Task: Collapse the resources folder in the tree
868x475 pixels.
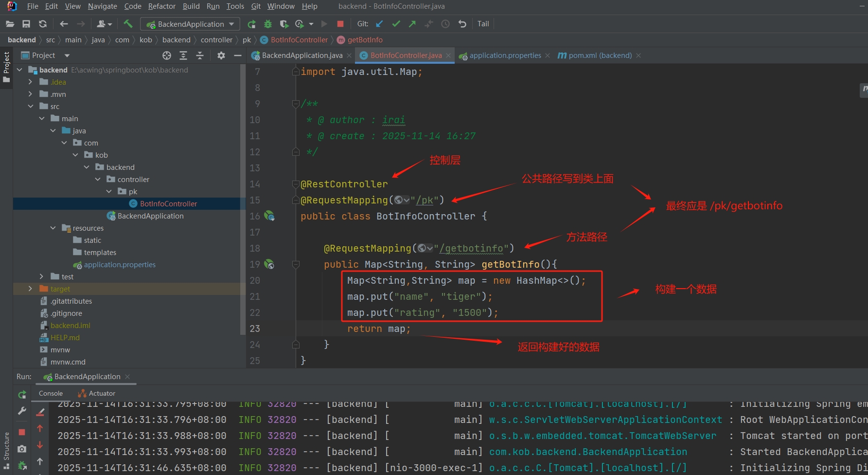Action: (x=53, y=228)
